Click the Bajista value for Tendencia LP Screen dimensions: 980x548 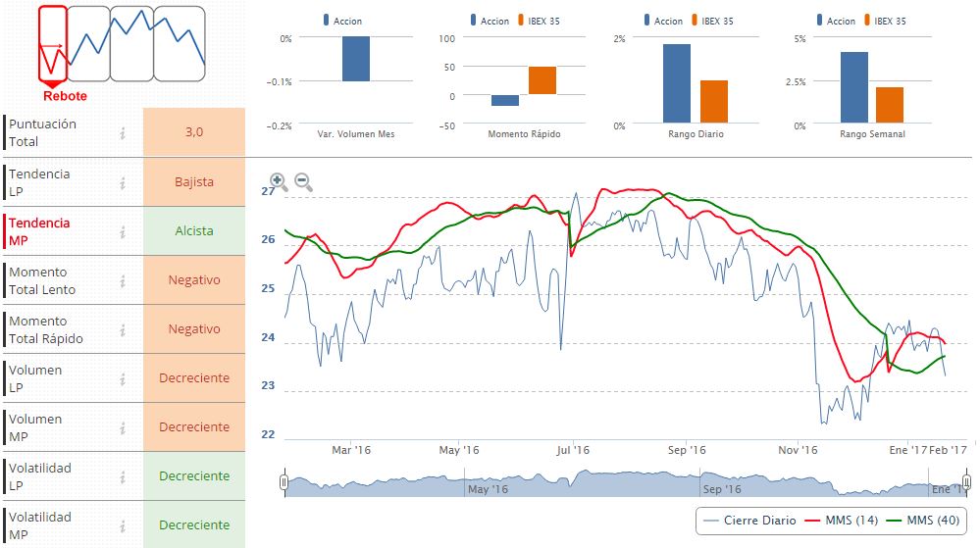click(194, 181)
